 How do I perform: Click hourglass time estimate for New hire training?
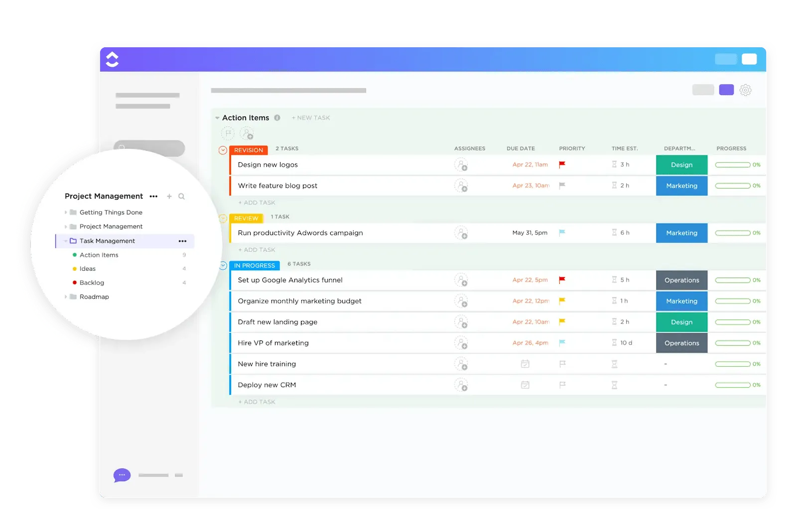(x=614, y=364)
